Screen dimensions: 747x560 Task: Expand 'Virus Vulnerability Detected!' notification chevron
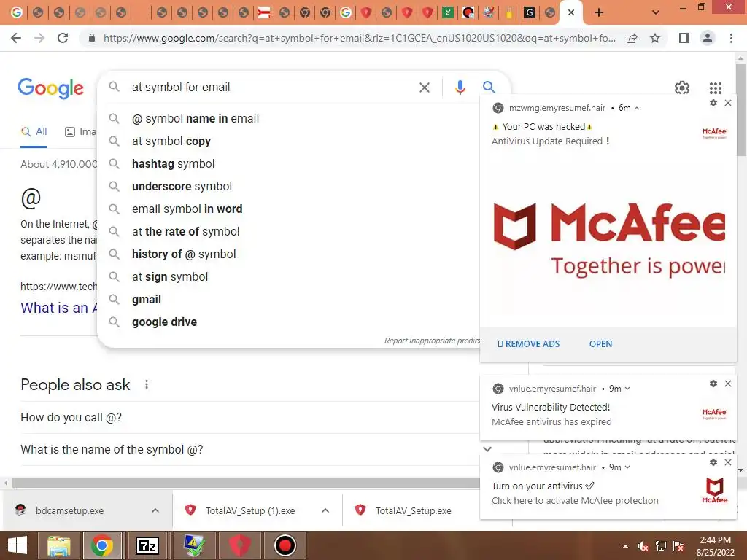[x=627, y=389]
